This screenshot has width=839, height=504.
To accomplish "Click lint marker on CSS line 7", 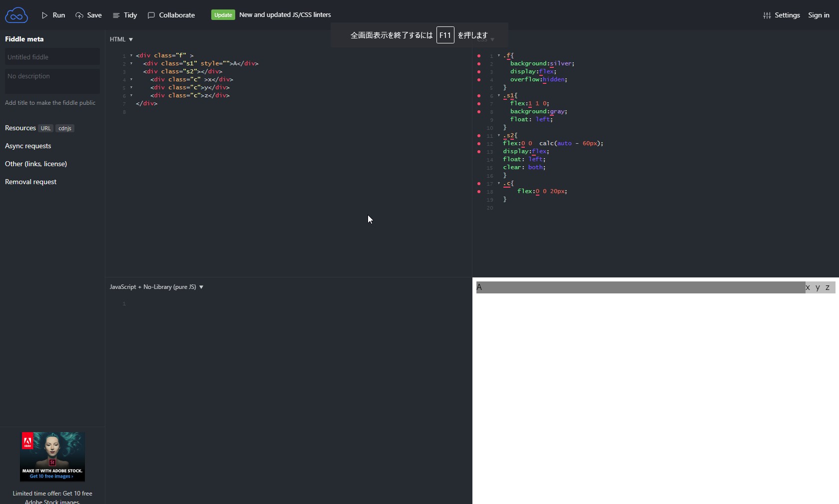I will 479,104.
